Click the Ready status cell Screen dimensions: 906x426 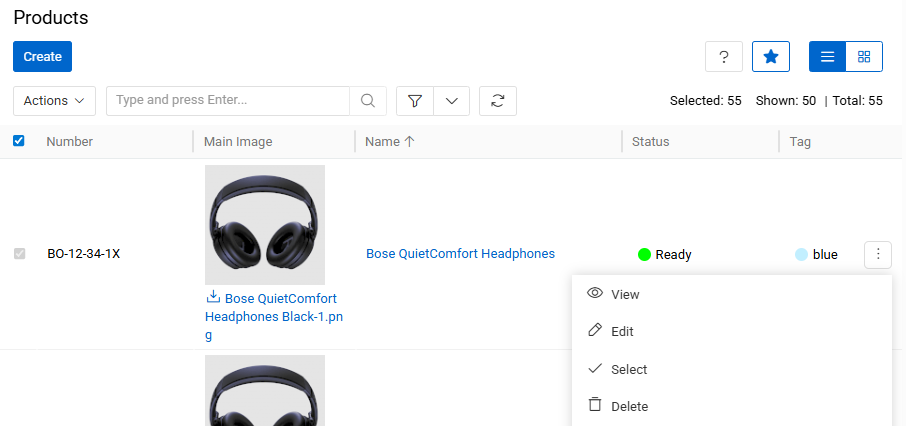click(x=664, y=254)
